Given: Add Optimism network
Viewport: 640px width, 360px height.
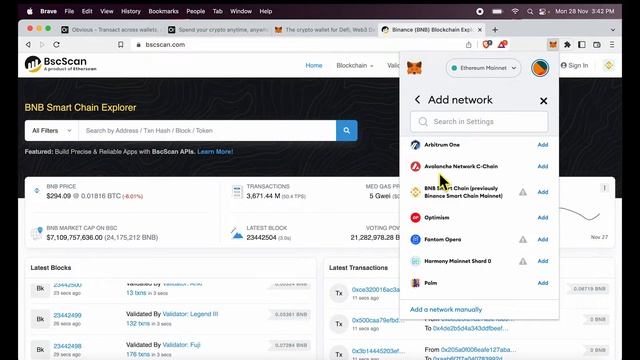Looking at the screenshot, I should point(542,218).
